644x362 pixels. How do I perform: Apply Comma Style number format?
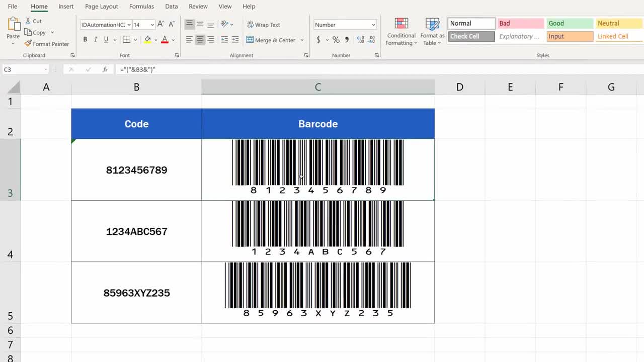[347, 40]
